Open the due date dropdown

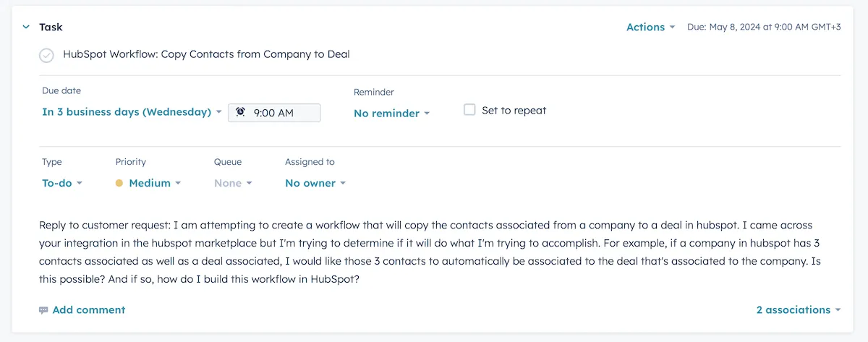pyautogui.click(x=132, y=112)
